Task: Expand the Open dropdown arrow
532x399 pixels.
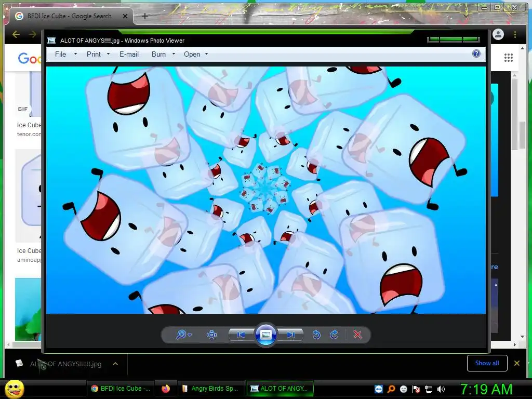Action: point(206,54)
